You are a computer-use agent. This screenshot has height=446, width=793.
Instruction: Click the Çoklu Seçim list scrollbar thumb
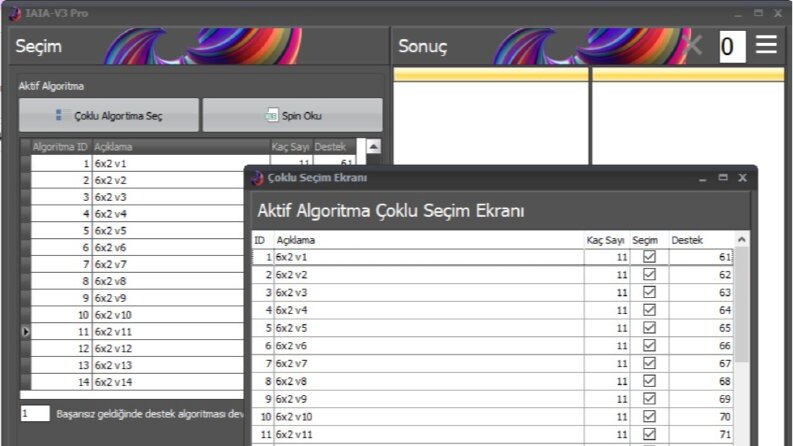coord(742,304)
